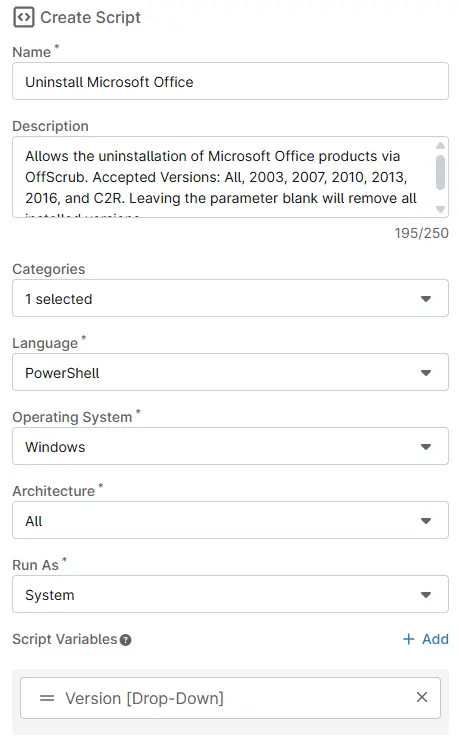The image size is (458, 756).
Task: Expand the Run As dropdown
Action: [x=230, y=594]
